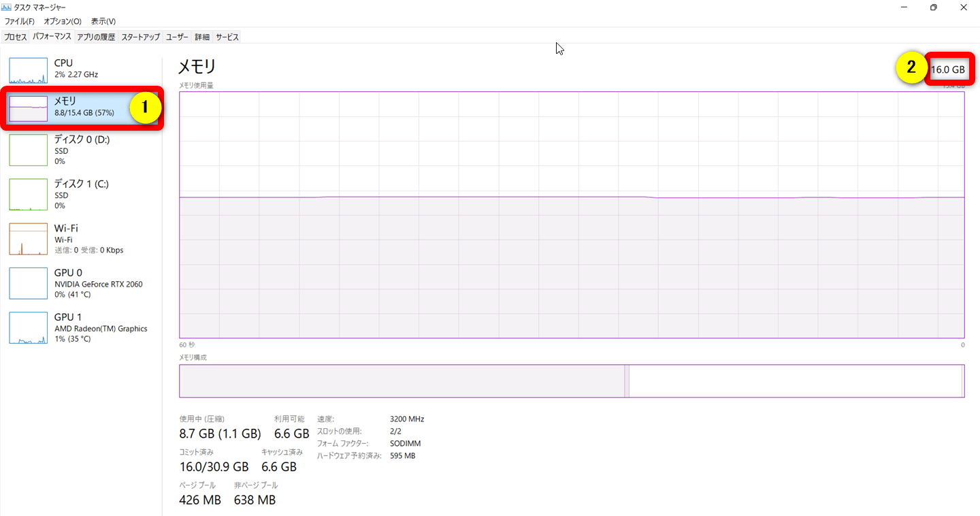
Task: Click the コミット済み 16.0/30.9 GB value
Action: pyautogui.click(x=214, y=467)
